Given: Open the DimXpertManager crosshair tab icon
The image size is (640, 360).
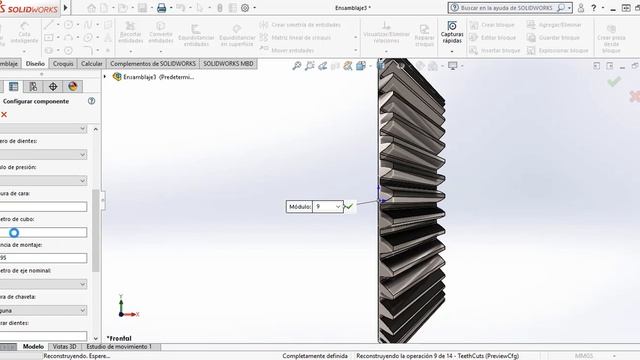Looking at the screenshot, I should pos(53,87).
